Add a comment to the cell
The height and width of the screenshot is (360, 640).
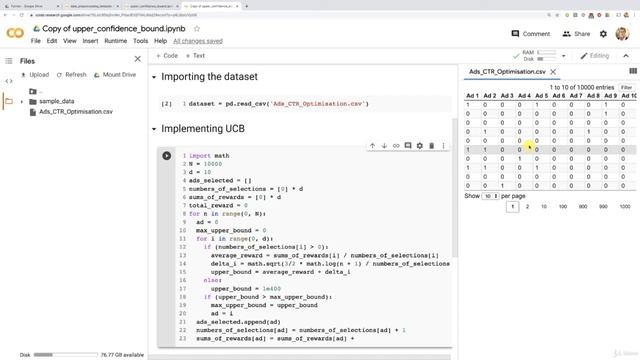(408, 146)
